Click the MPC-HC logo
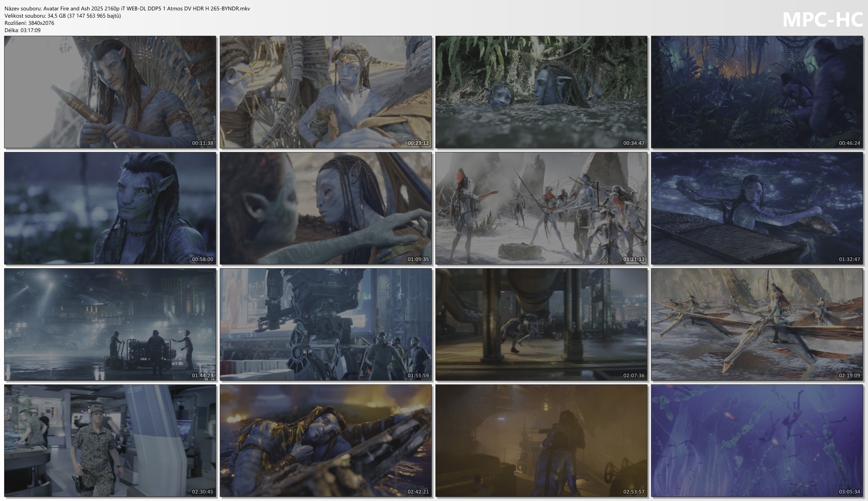This screenshot has width=868, height=501. tap(822, 19)
